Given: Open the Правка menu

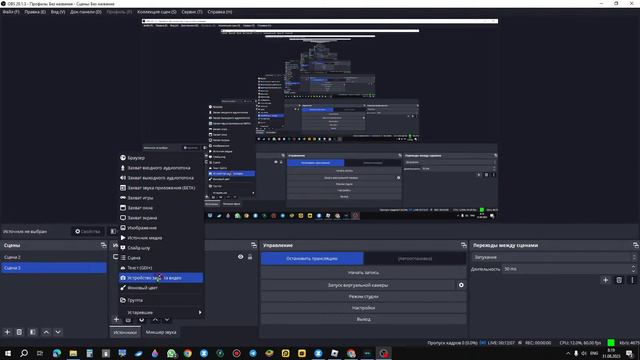Looking at the screenshot, I should 35,12.
